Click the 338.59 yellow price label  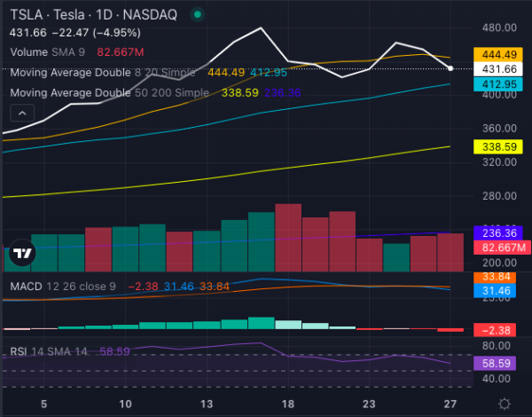(x=498, y=146)
